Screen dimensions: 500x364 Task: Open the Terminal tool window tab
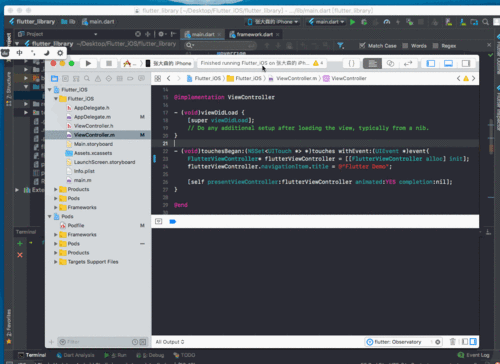[x=32, y=355]
